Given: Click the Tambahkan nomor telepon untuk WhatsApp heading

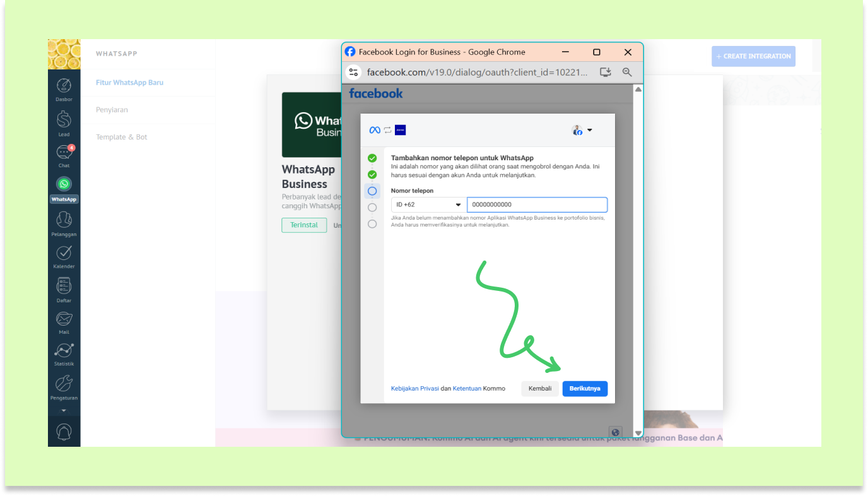Looking at the screenshot, I should [462, 158].
